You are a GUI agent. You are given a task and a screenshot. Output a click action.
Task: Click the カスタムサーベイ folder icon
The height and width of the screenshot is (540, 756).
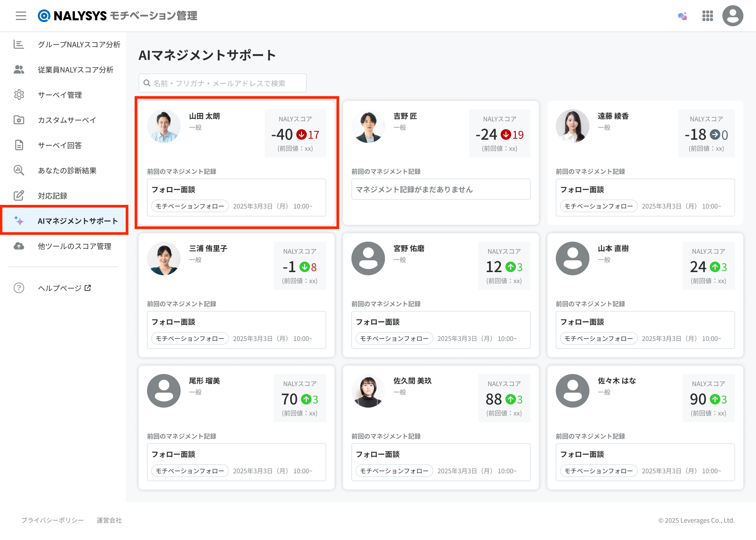[19, 120]
